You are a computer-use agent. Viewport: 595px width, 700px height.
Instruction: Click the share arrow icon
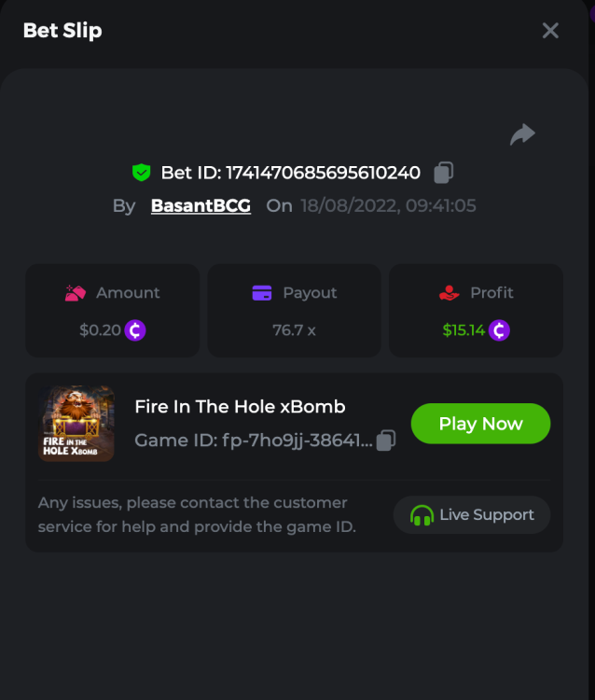pos(522,135)
